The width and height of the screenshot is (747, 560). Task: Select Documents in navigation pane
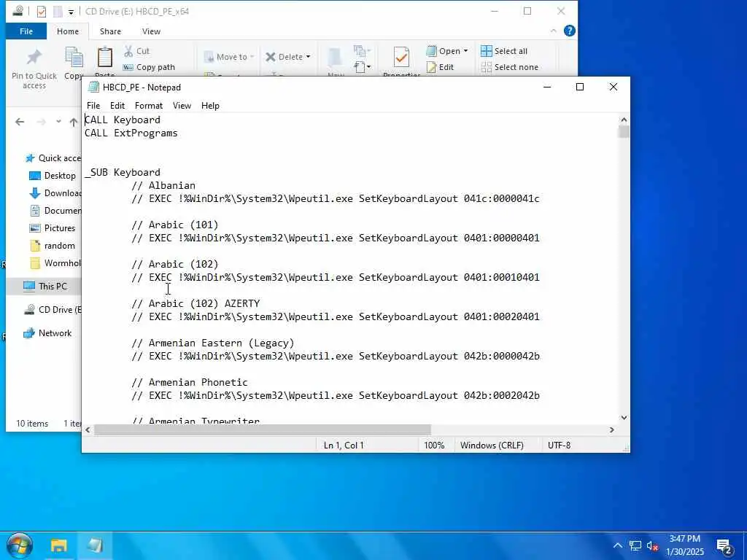55,211
